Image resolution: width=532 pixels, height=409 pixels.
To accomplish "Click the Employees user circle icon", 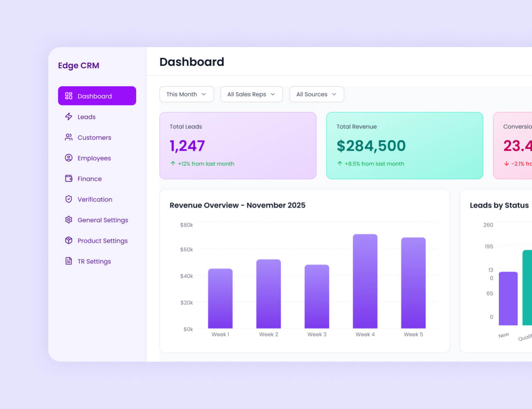I will coord(69,158).
